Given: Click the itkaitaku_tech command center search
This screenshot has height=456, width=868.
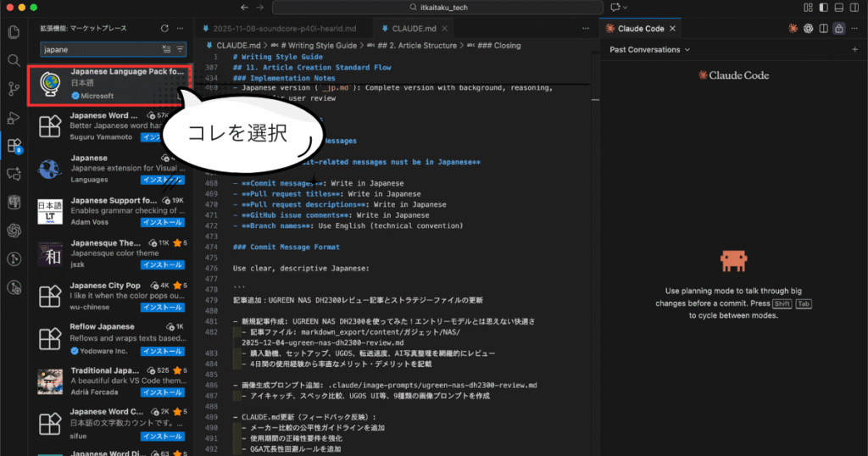Looking at the screenshot, I should tap(438, 7).
